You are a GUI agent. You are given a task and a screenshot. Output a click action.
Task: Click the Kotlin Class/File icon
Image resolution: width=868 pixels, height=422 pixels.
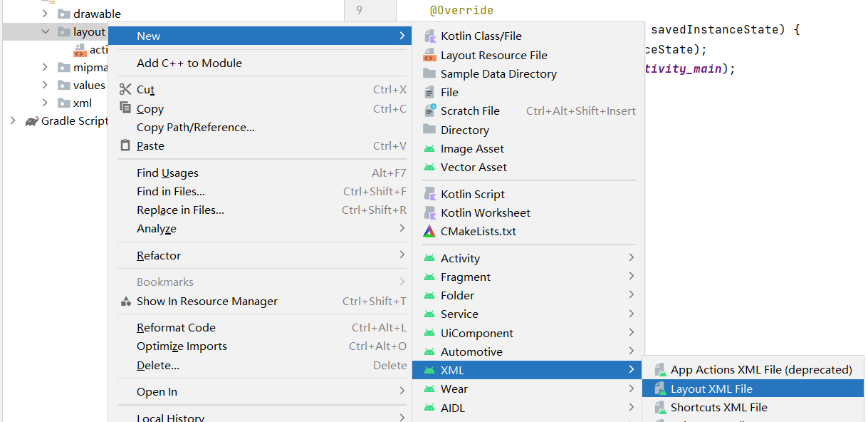pos(429,36)
